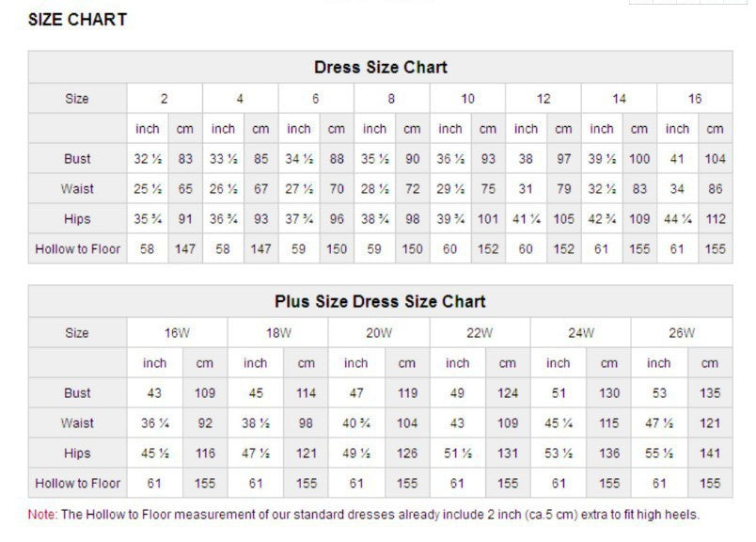This screenshot has height=542, width=756.
Task: Click the Waist row label in top chart
Action: coord(78,189)
